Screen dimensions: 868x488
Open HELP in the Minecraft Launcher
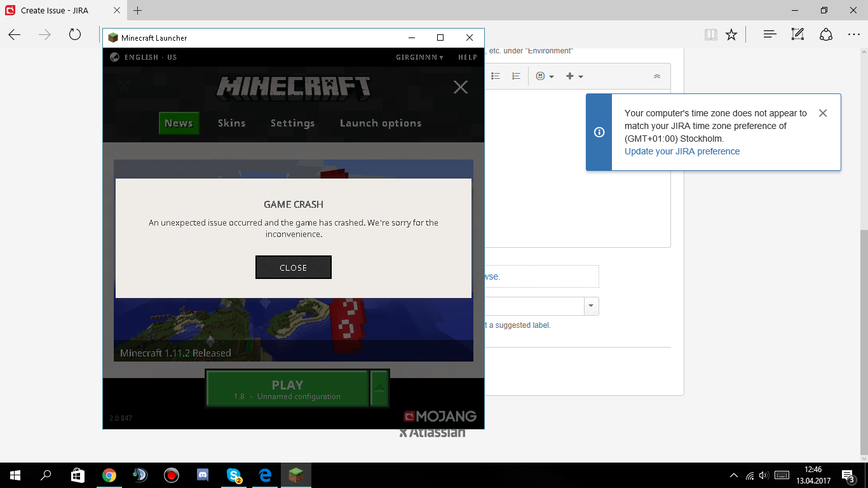click(468, 57)
